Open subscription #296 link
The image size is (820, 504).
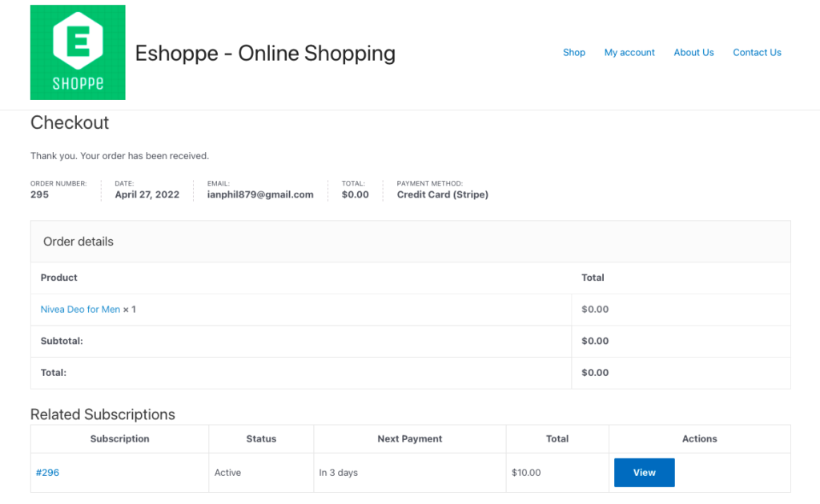point(47,473)
